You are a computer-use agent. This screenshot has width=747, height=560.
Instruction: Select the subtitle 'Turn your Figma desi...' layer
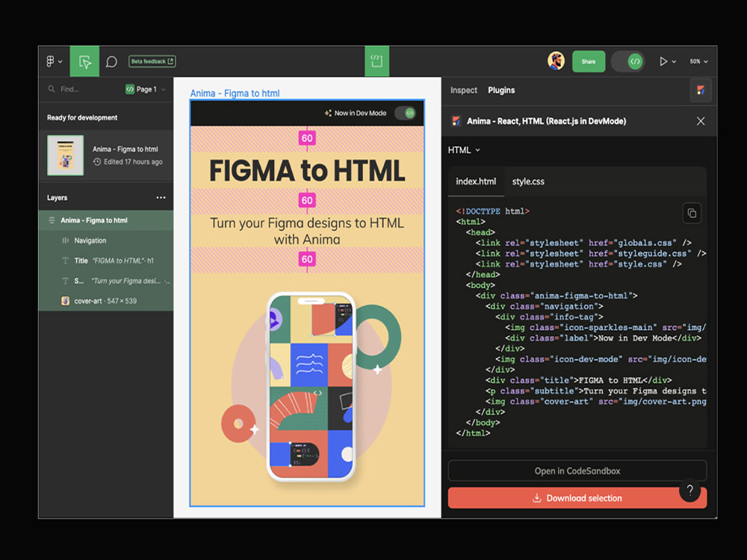click(106, 281)
